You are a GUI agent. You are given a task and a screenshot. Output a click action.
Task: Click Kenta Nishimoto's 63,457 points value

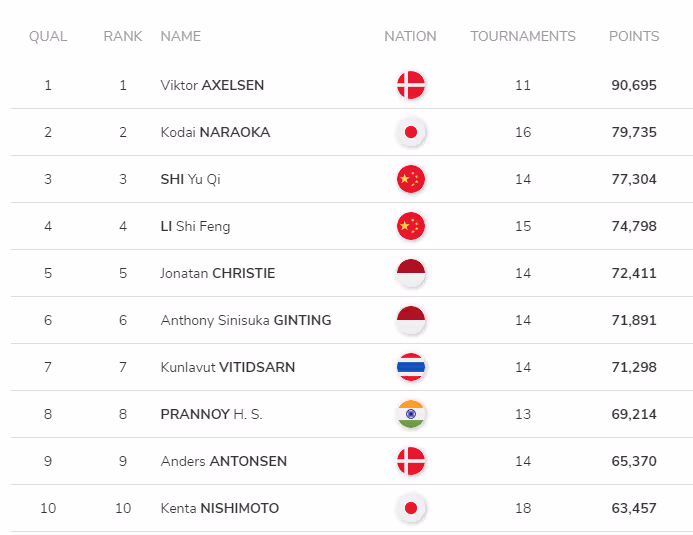[634, 508]
